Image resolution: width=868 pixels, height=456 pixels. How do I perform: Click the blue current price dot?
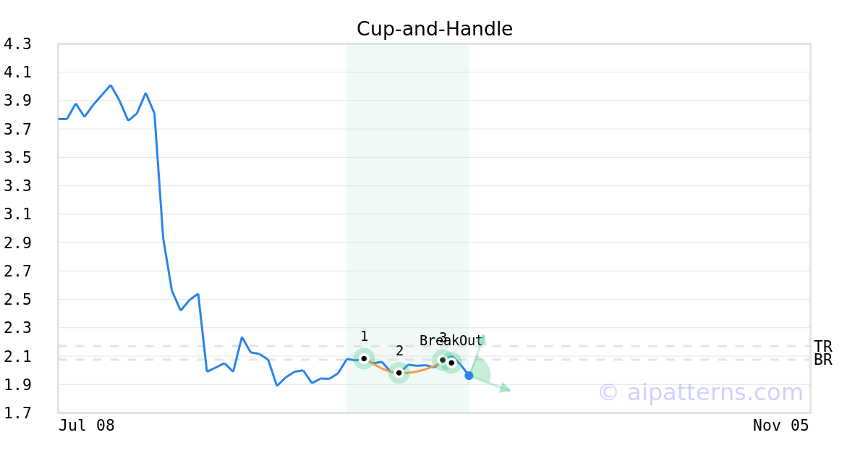[x=469, y=376]
